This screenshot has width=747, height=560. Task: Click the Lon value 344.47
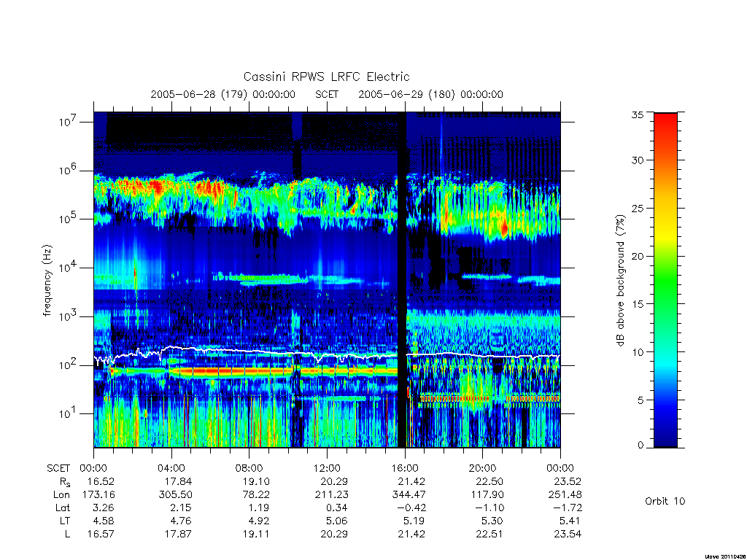(409, 495)
